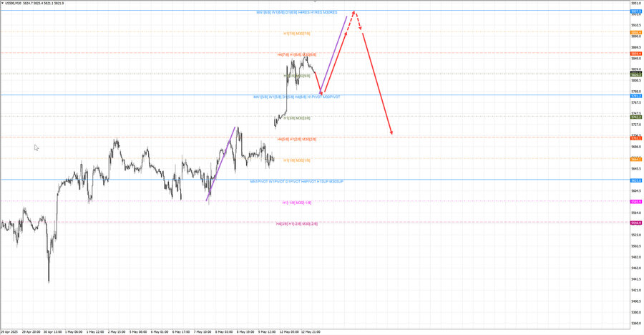
Task: Click the blue 5937.5 price tag
Action: [x=636, y=12]
